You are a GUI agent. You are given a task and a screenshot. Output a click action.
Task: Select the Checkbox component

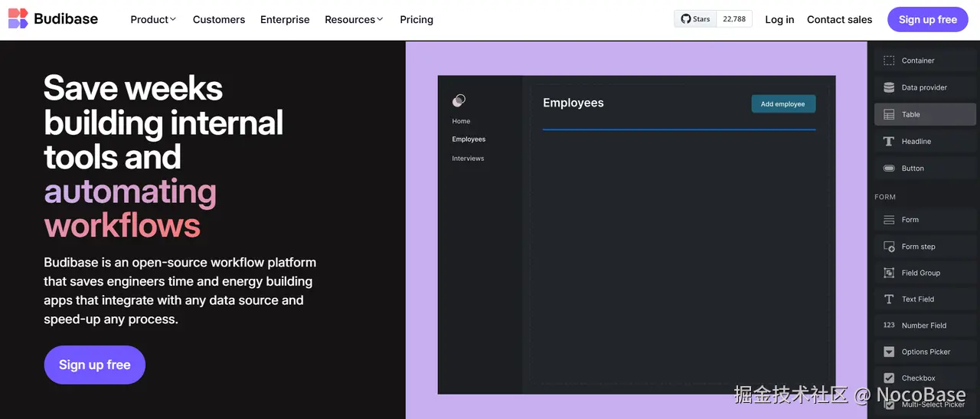(x=918, y=378)
